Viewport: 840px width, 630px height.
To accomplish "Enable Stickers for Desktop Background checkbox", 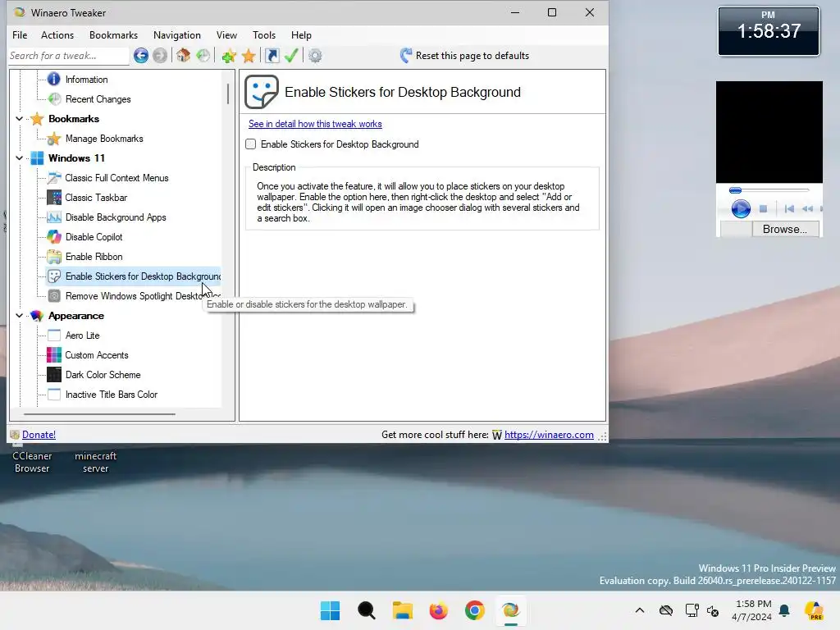I will pyautogui.click(x=251, y=144).
